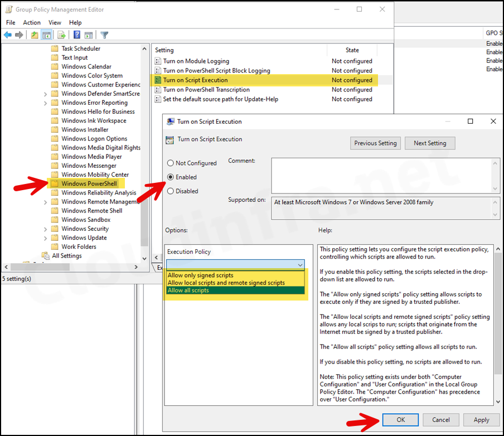Click Turn on Module Logging policy icon

158,61
